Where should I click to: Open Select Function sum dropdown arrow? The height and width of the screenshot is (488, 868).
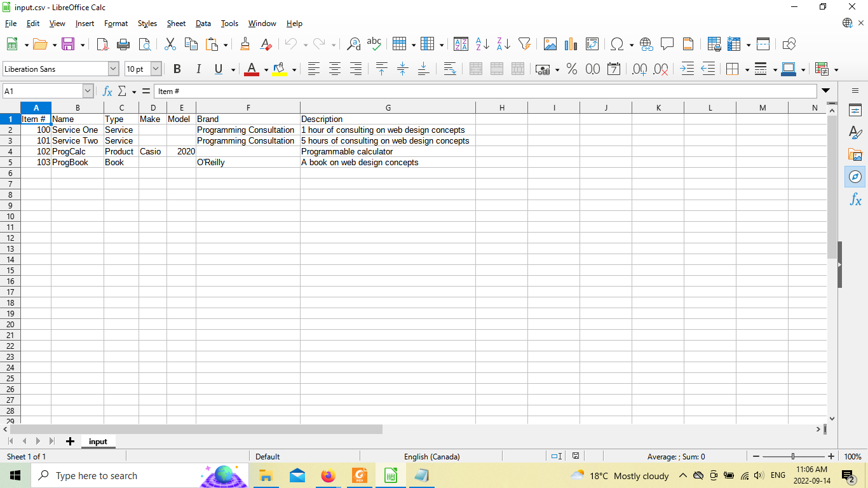point(134,92)
